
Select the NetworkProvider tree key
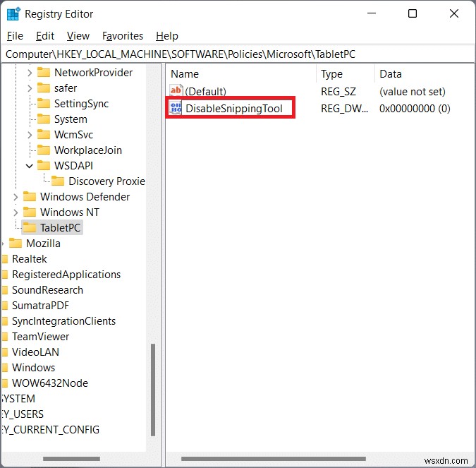point(93,73)
